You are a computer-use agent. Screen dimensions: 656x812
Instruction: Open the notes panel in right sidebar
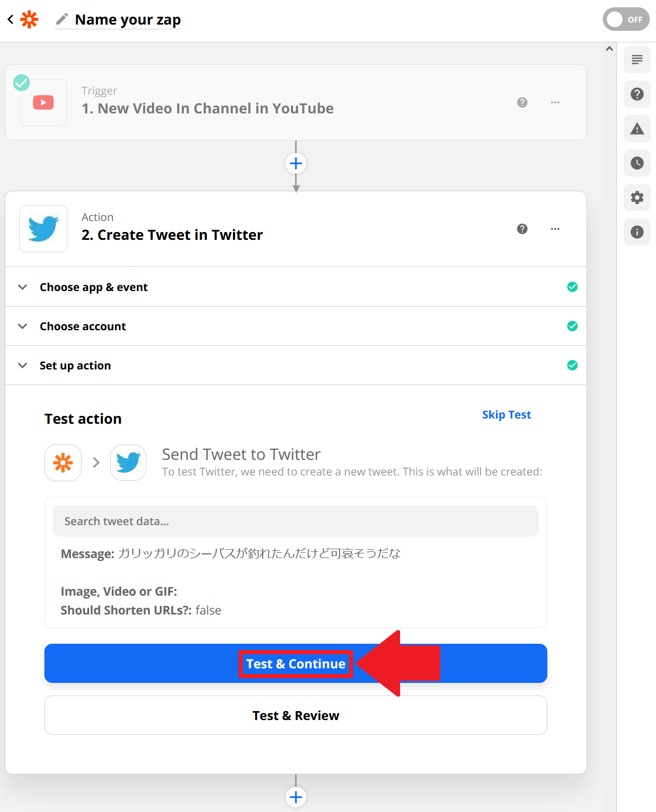pyautogui.click(x=637, y=60)
